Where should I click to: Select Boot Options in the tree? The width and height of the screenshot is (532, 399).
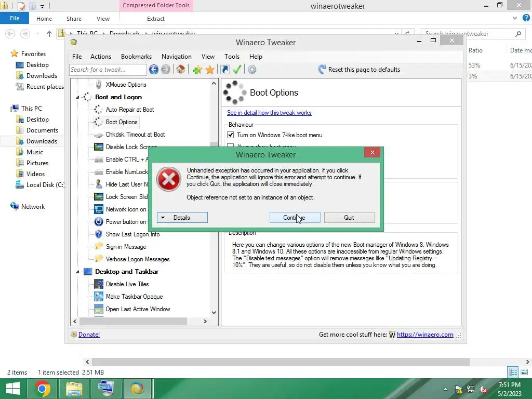[122, 122]
